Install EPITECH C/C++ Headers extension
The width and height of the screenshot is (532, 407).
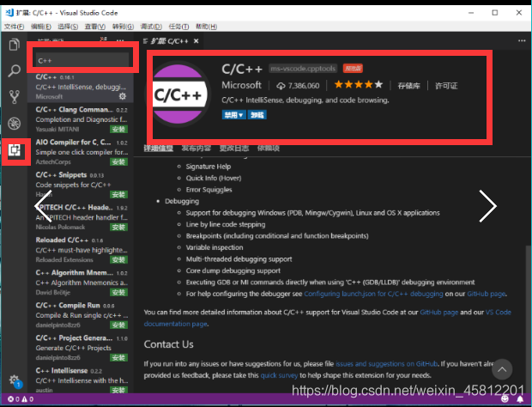(x=118, y=227)
